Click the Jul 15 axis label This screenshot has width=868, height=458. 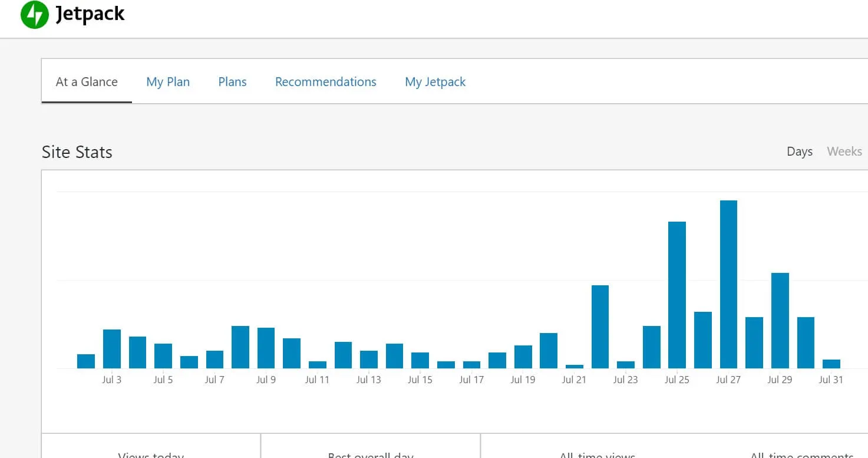tap(420, 380)
